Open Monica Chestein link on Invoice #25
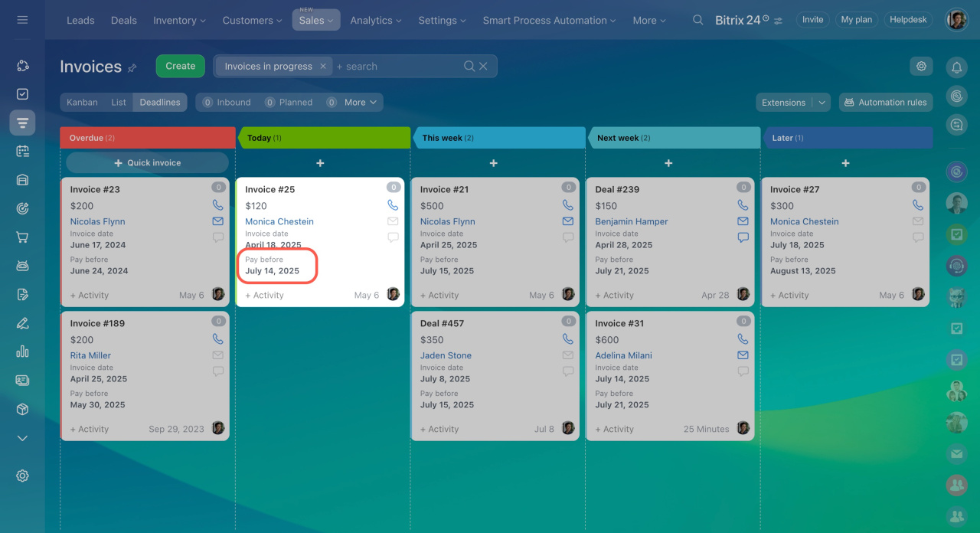 (279, 221)
